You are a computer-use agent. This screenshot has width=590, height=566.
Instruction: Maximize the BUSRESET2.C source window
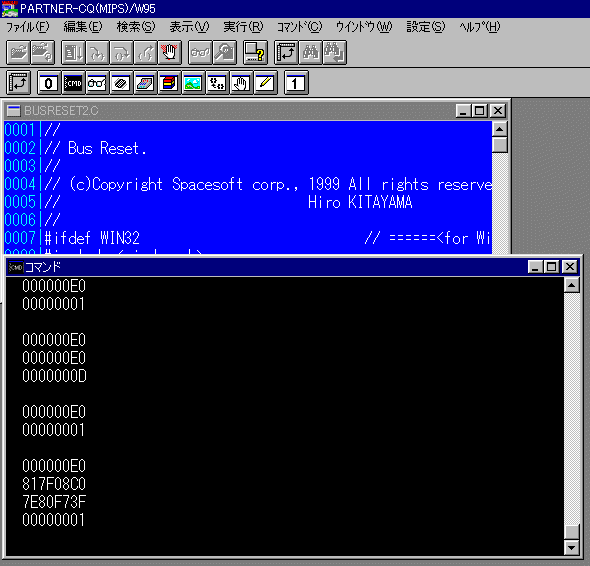pos(480,111)
